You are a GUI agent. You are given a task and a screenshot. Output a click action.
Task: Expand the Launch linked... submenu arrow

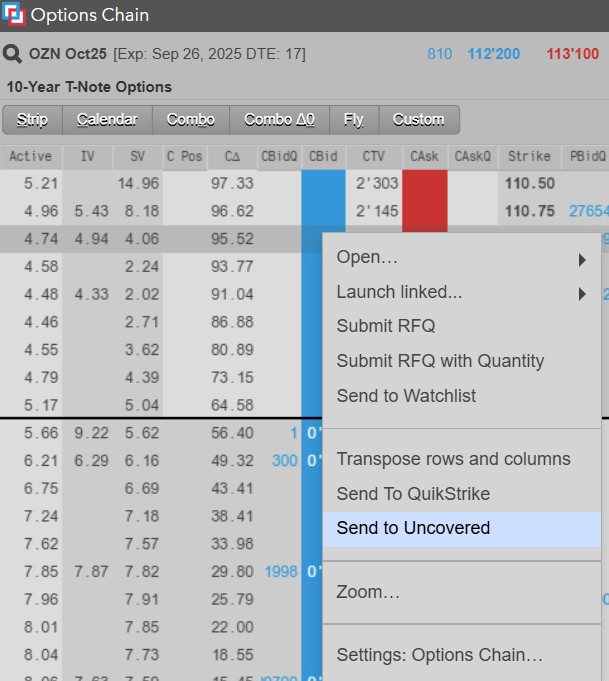(x=582, y=294)
